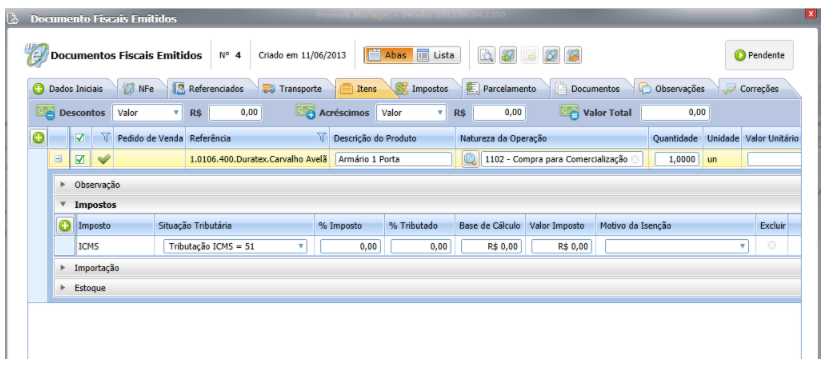Click the filter funnel in Referência header
Viewport: 825px width, 369px height.
(x=321, y=138)
